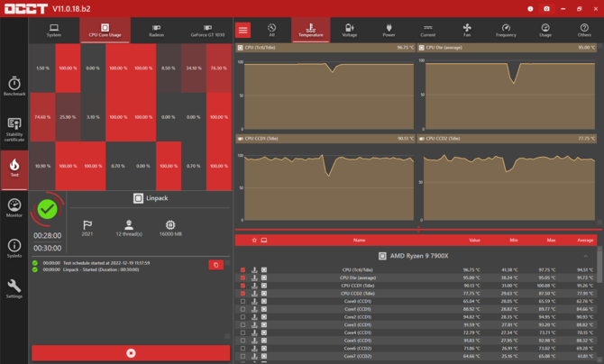Click the screenshot camera icon in title bar

[x=546, y=8]
